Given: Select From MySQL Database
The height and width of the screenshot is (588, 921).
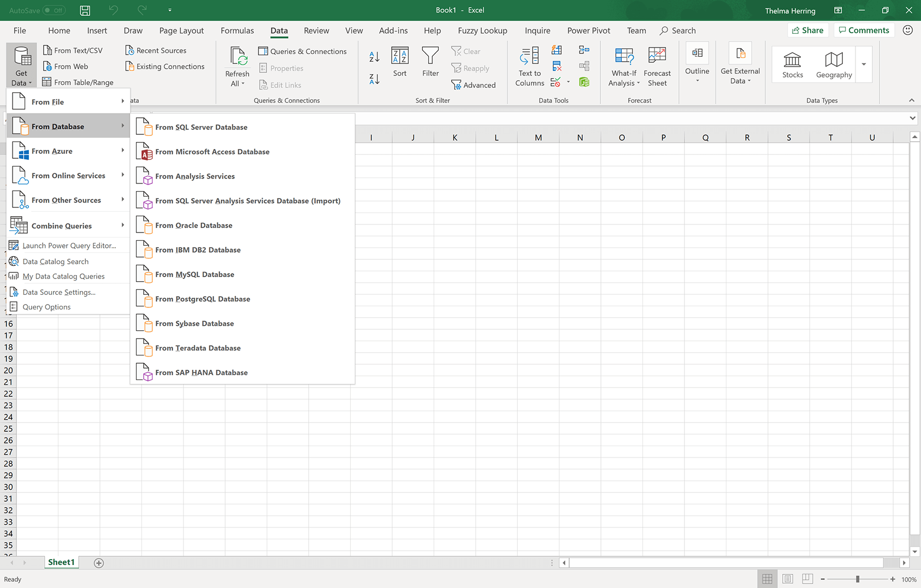Looking at the screenshot, I should click(x=243, y=275).
